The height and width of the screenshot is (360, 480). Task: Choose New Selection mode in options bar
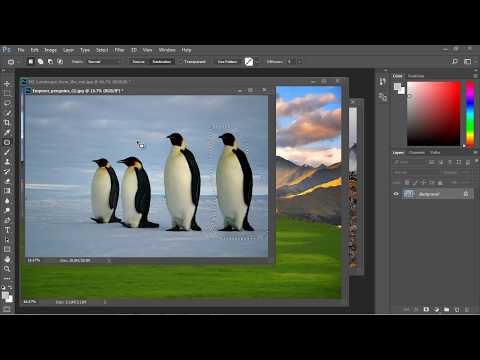click(x=31, y=61)
